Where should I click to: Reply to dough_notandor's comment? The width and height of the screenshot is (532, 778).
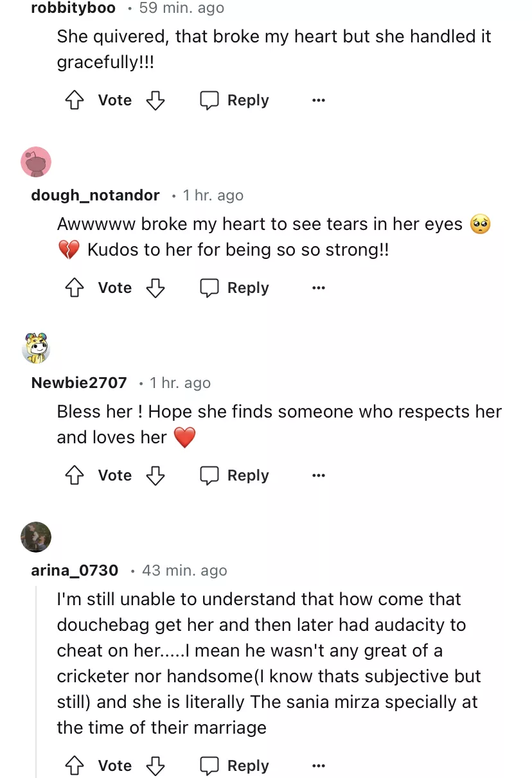[x=235, y=288]
